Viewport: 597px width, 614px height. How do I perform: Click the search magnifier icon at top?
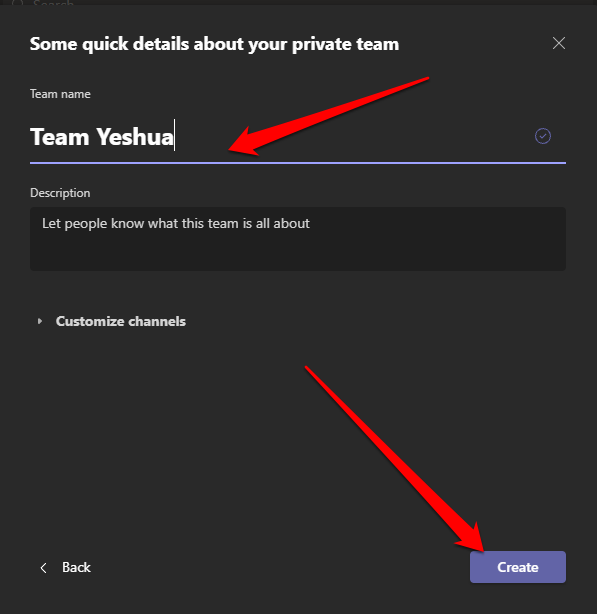click(18, 3)
